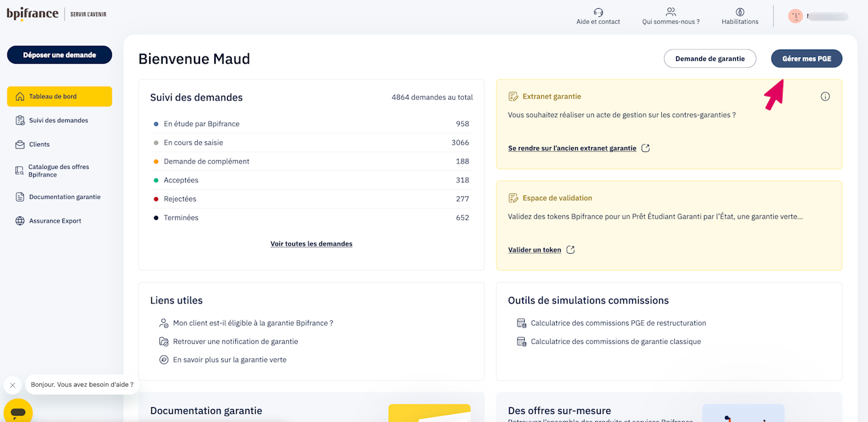Click Documentation garantie card heading
Screen dimensions: 868x422
[206, 410]
